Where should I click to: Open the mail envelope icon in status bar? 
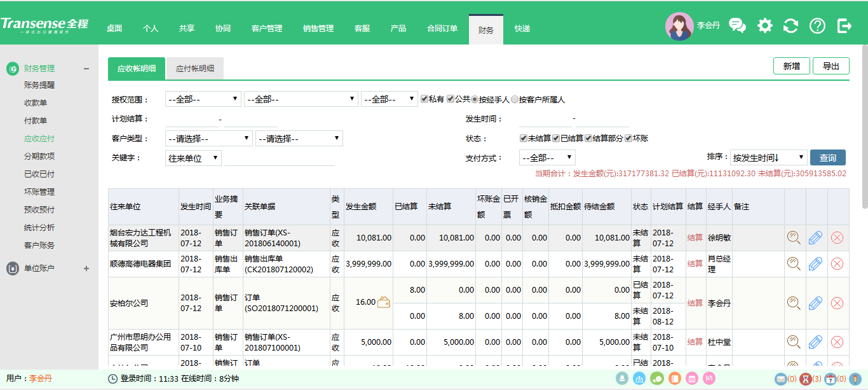(x=781, y=379)
